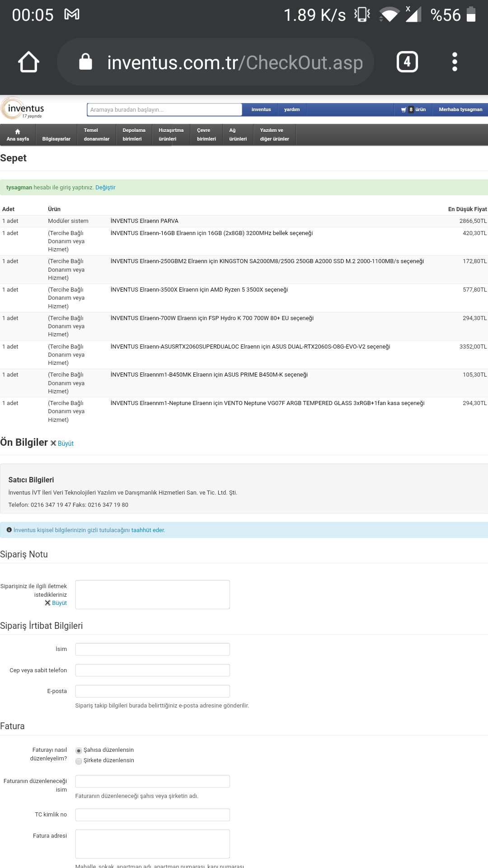This screenshot has width=488, height=868.
Task: Click the Inventus logo
Action: tap(23, 108)
